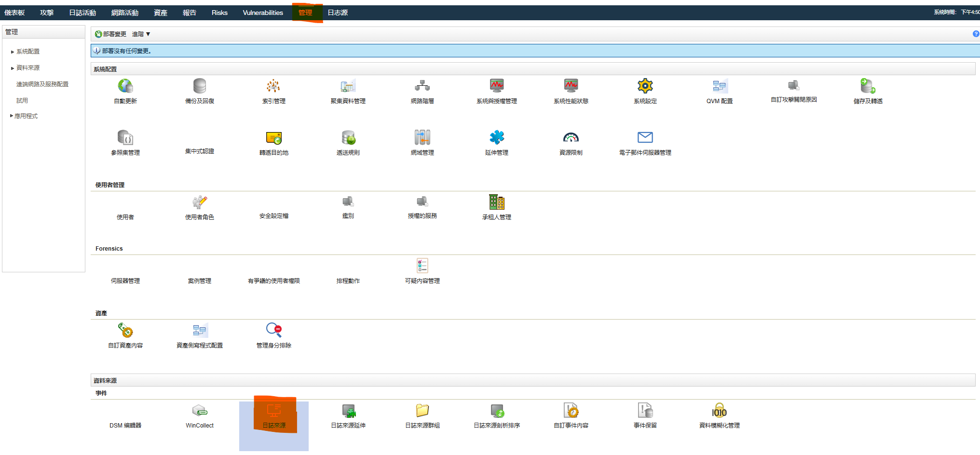
Task: Expand the 進階 dropdown menu
Action: coord(141,34)
